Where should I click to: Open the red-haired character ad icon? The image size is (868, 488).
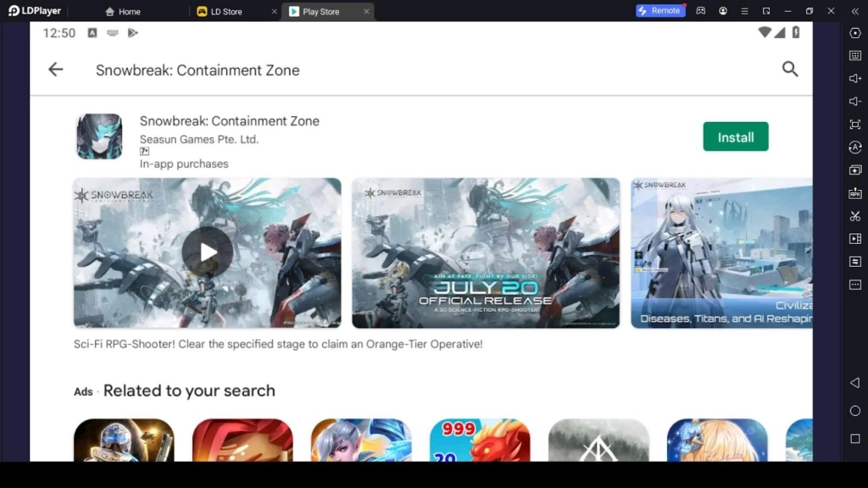(242, 440)
